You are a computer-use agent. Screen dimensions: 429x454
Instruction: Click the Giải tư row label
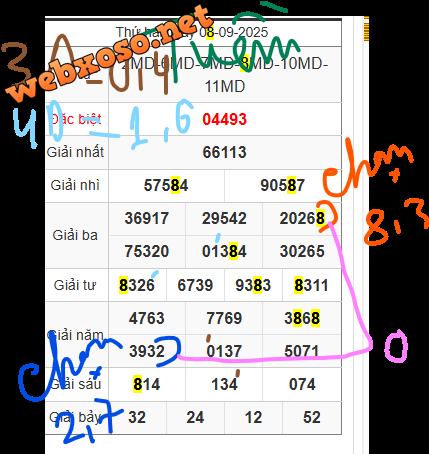[x=75, y=285]
